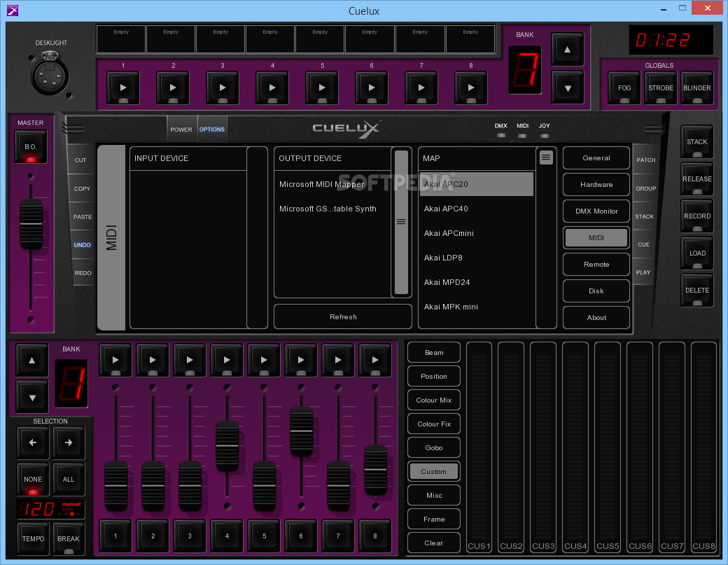Increase fader bank with up arrow
The image size is (728, 565).
tap(32, 361)
